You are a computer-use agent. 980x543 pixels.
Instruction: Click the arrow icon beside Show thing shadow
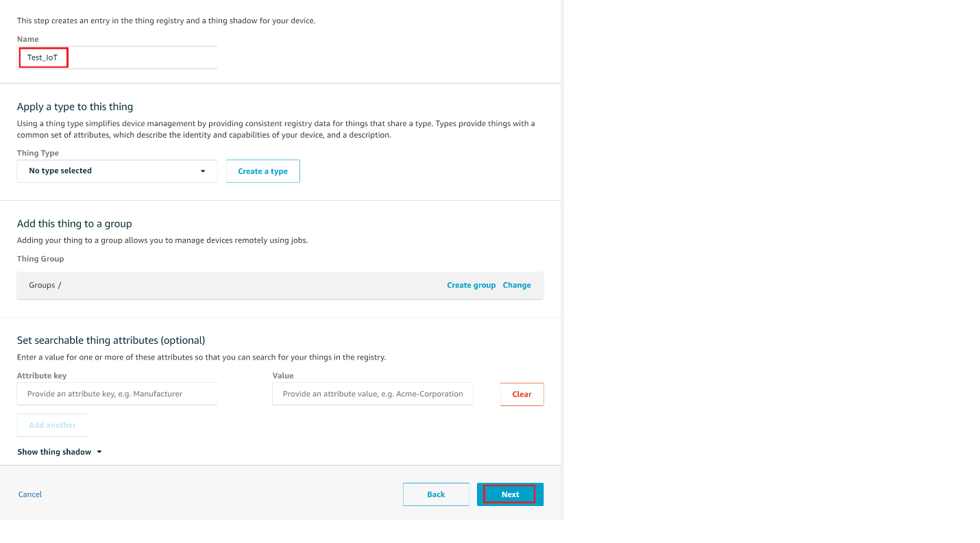[x=99, y=452]
